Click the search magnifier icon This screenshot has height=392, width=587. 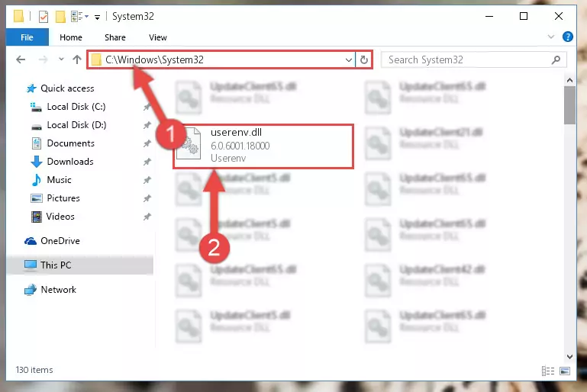pyautogui.click(x=556, y=59)
